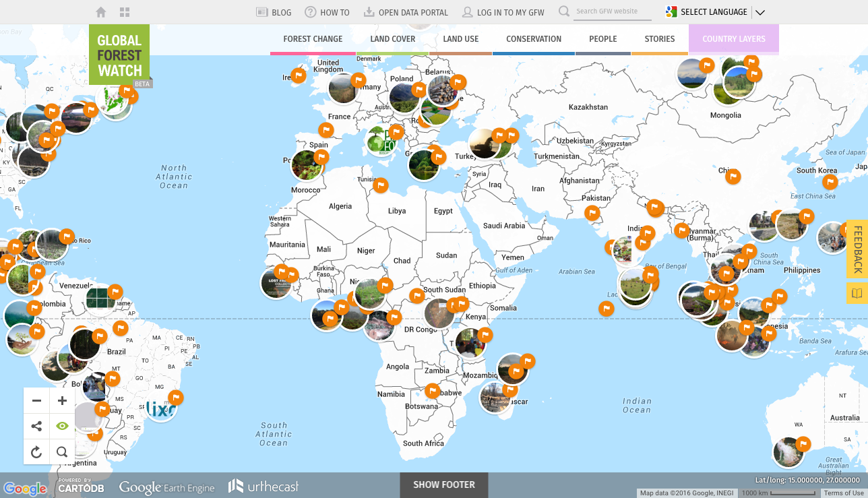Screen dimensions: 868x498
Task: Click the Urthecast logo
Action: point(263,485)
